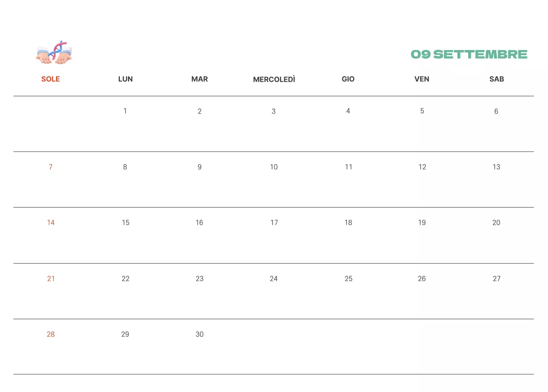Click on date 30

(200, 334)
